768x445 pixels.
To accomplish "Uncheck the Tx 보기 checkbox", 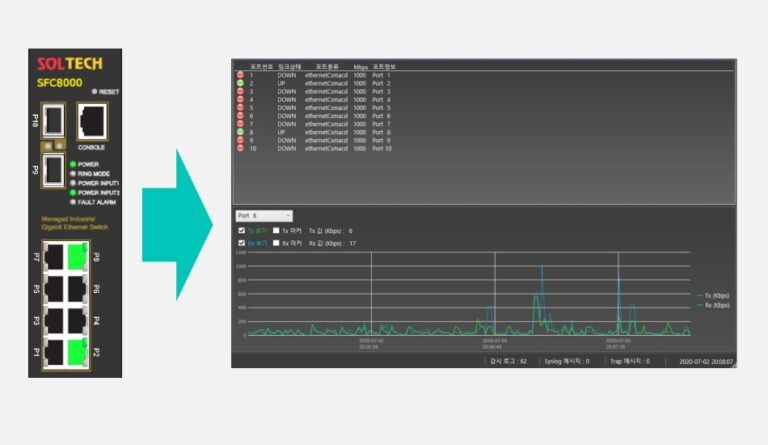I will pos(239,230).
